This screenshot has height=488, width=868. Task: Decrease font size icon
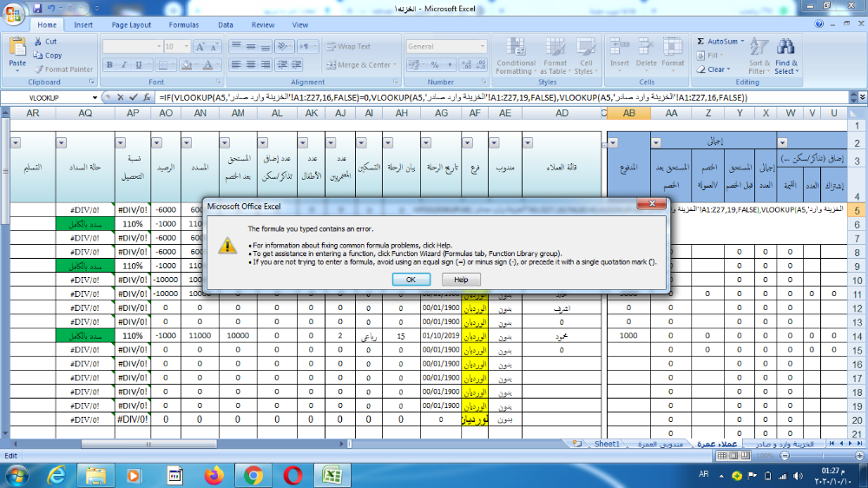tap(214, 47)
